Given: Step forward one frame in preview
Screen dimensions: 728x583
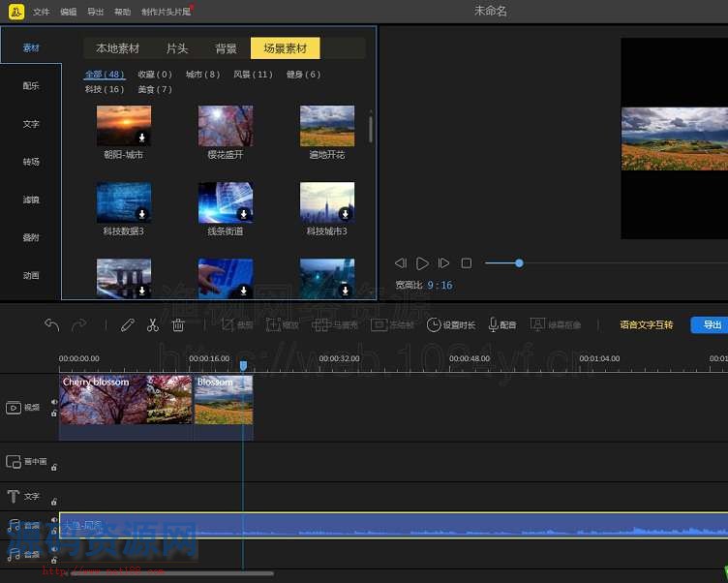Looking at the screenshot, I should (443, 263).
